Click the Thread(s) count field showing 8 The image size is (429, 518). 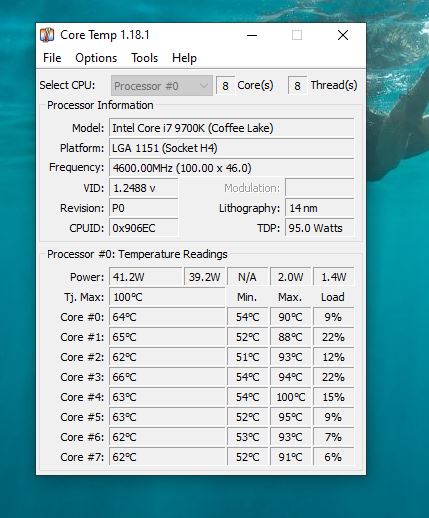click(x=297, y=86)
